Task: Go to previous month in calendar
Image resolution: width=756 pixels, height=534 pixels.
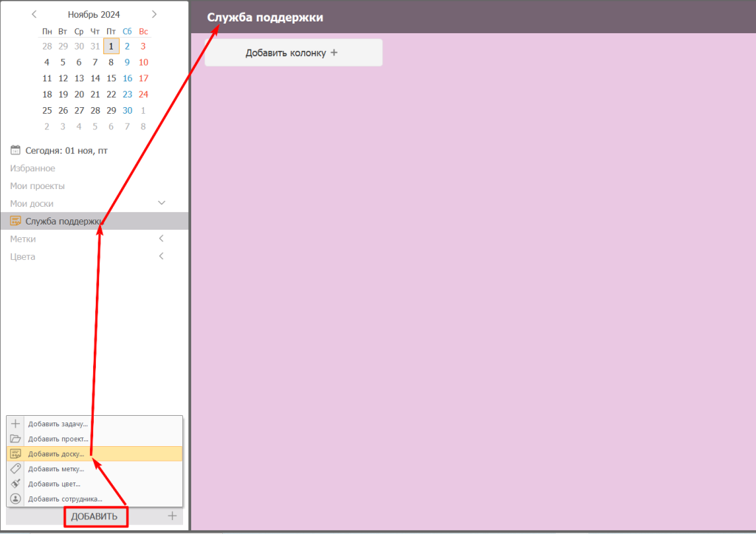Action: pyautogui.click(x=34, y=14)
